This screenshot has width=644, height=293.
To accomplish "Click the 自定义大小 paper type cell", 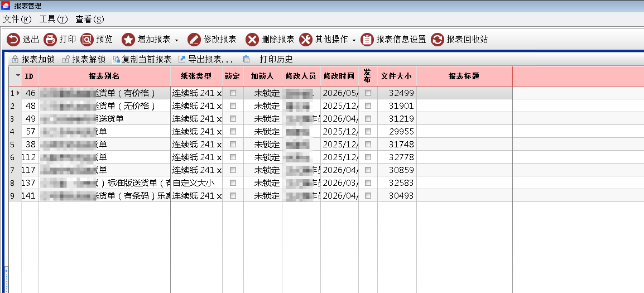I will pos(196,183).
